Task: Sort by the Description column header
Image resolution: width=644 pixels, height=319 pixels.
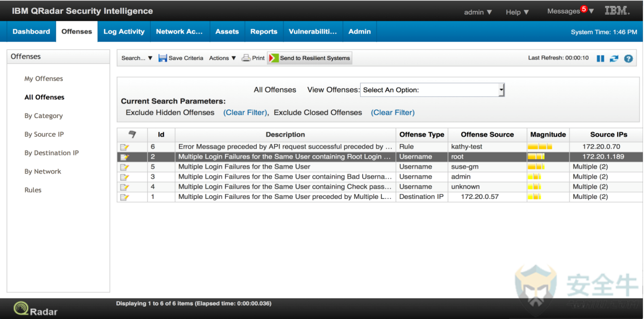Action: (x=285, y=135)
